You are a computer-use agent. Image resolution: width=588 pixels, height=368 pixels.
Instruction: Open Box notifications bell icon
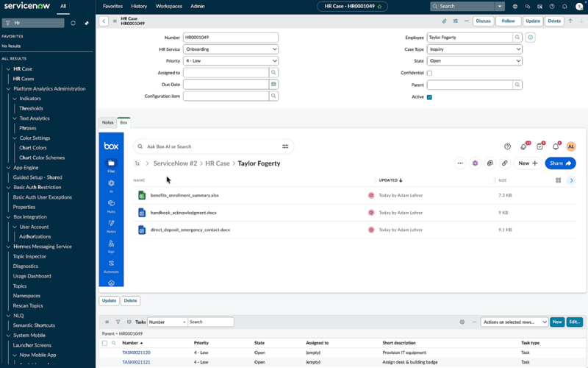(556, 146)
